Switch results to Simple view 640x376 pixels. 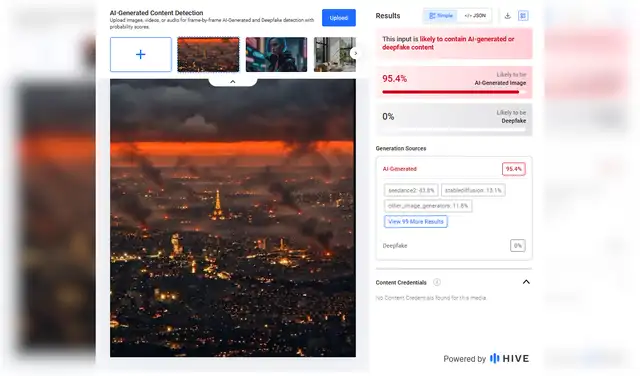click(441, 16)
